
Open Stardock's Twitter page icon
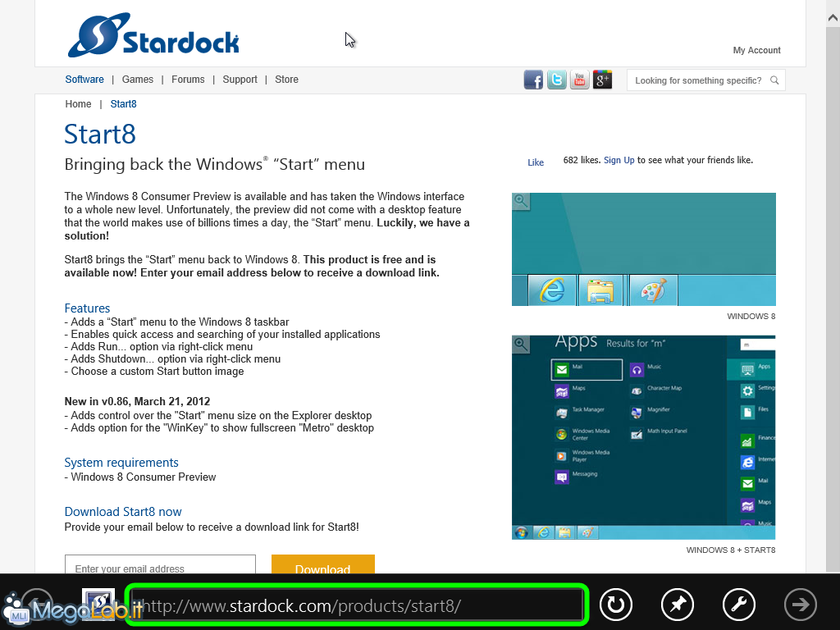tap(557, 80)
